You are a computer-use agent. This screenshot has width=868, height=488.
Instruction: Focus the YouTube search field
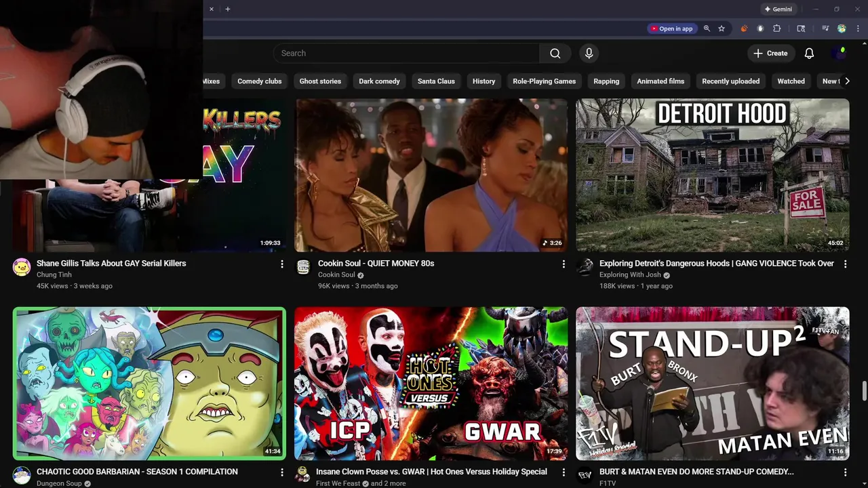pyautogui.click(x=406, y=54)
